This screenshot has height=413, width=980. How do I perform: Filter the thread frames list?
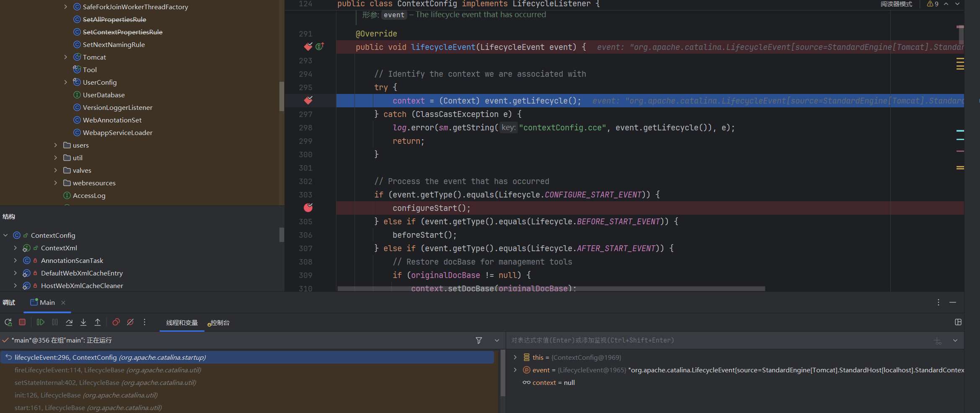tap(478, 340)
